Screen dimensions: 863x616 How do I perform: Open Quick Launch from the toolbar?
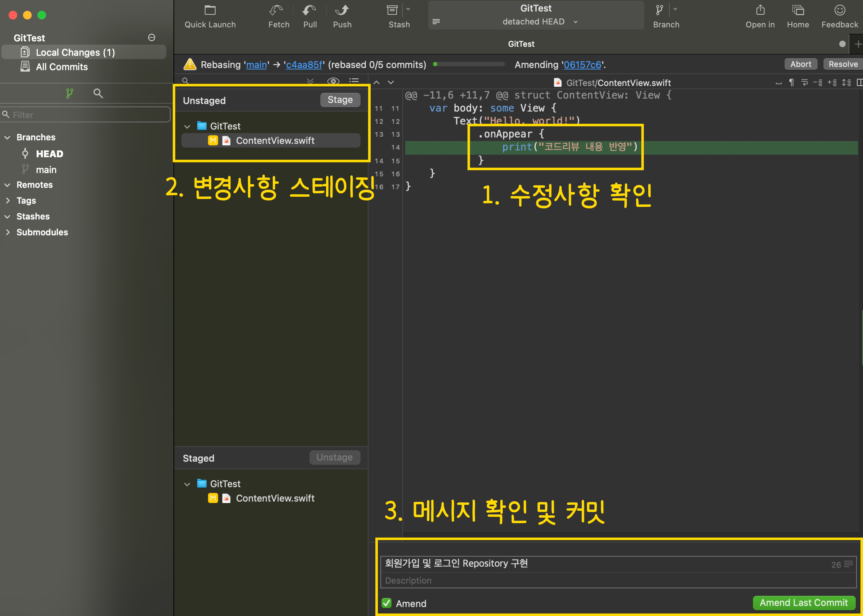point(210,11)
